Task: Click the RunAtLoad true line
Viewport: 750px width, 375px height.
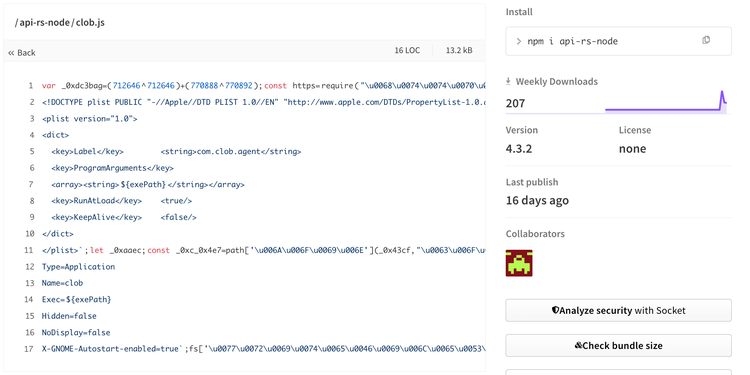Action: click(x=121, y=201)
